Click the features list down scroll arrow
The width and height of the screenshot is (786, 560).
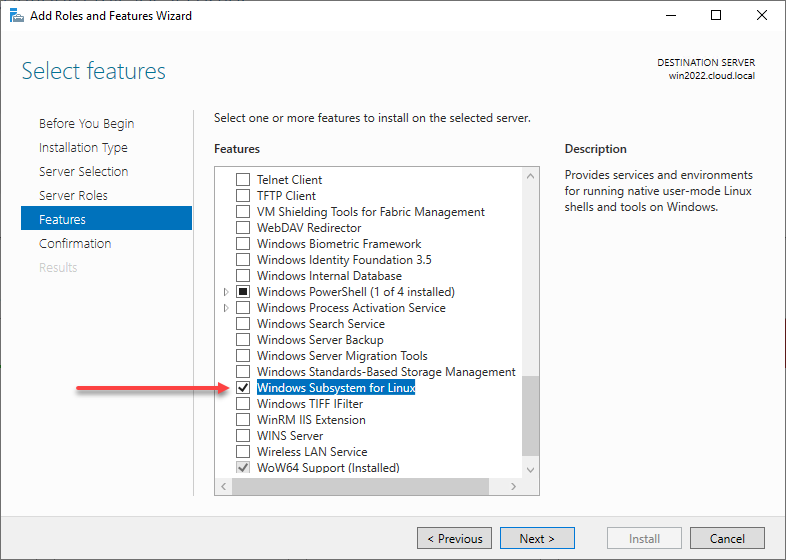click(530, 470)
